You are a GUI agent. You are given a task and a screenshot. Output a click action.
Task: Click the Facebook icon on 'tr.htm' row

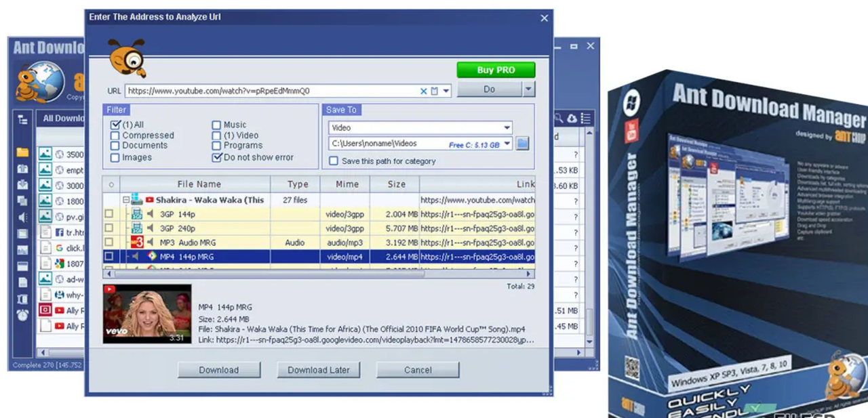(x=59, y=232)
